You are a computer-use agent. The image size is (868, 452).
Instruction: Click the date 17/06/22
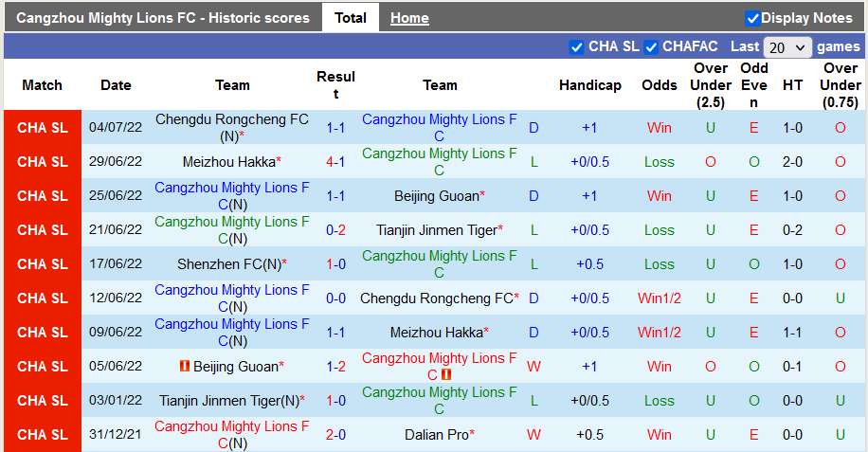pos(116,263)
